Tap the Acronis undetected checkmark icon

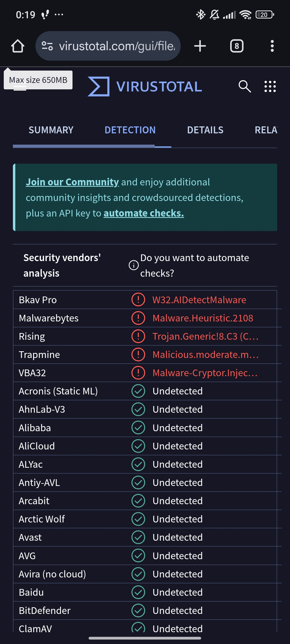[138, 391]
